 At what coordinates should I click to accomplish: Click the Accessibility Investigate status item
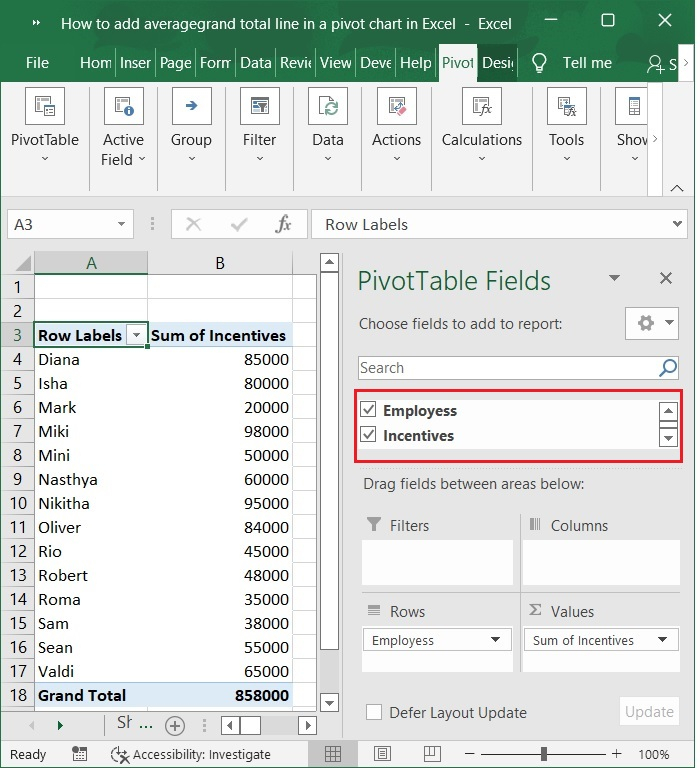(191, 754)
